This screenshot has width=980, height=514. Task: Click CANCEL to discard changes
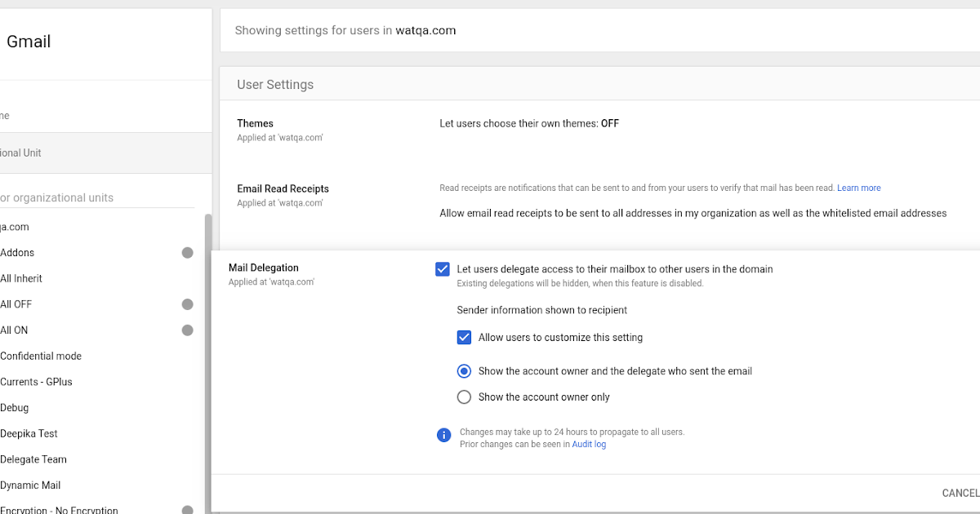(960, 493)
